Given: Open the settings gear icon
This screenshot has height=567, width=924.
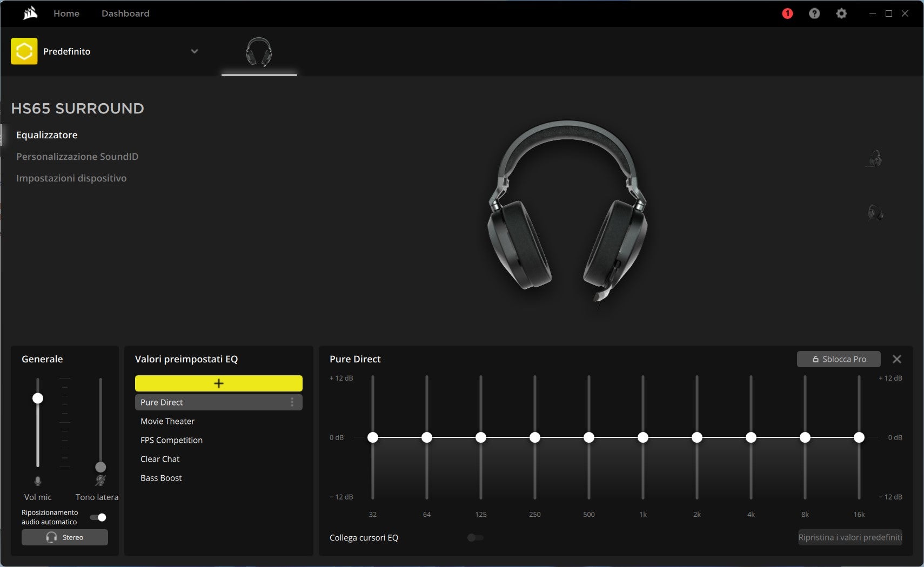Looking at the screenshot, I should click(x=841, y=13).
